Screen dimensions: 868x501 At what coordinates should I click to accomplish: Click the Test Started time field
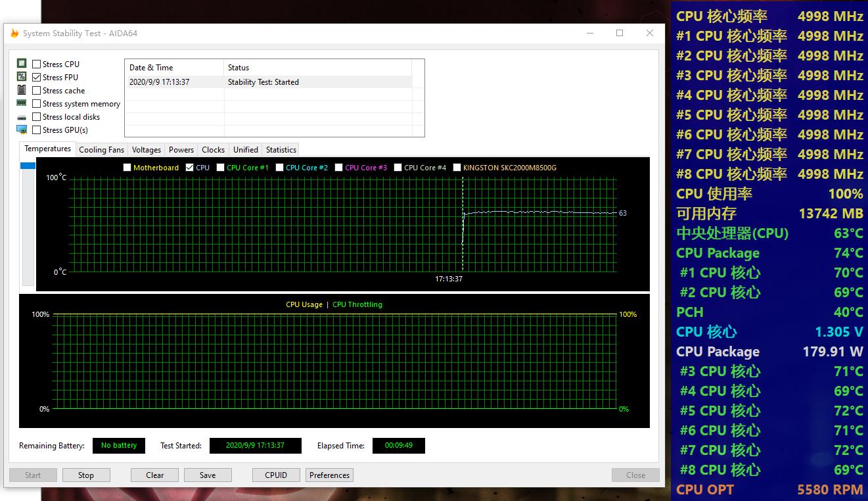[x=256, y=446]
